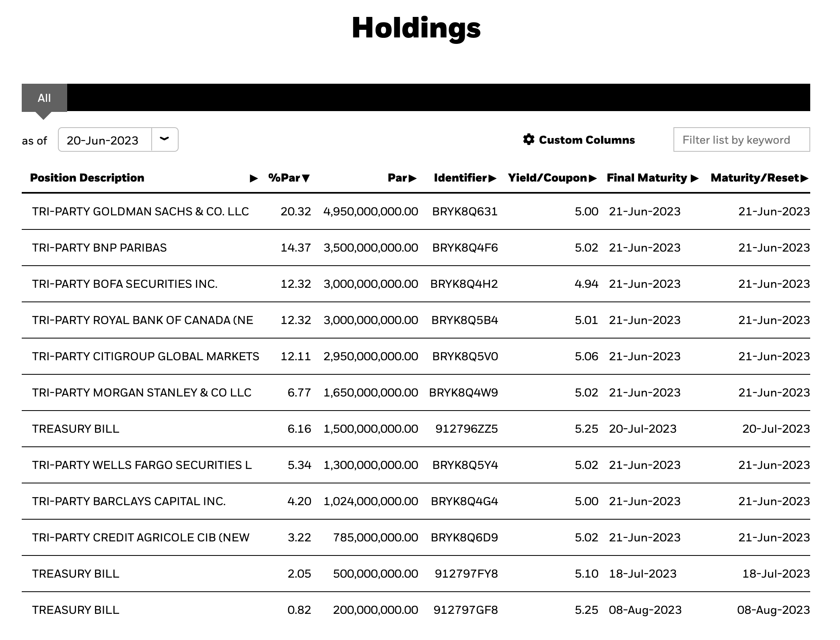Click the Final Maturity header text
Screen dimensions: 840x640
click(x=647, y=178)
